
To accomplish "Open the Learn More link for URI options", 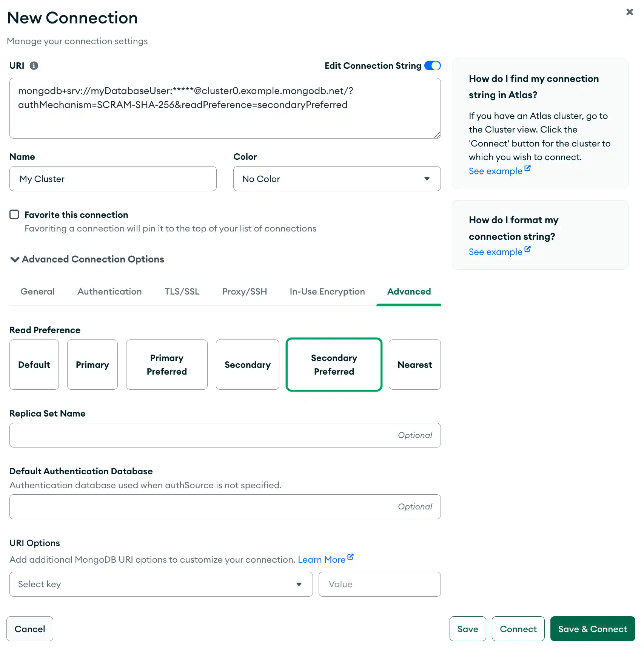I will (322, 559).
